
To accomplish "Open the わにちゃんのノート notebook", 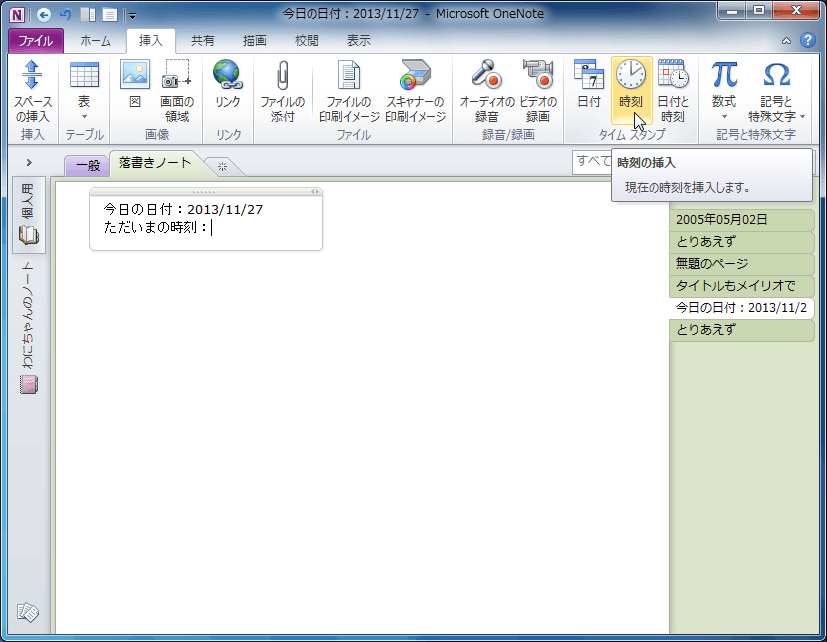I will (x=28, y=328).
